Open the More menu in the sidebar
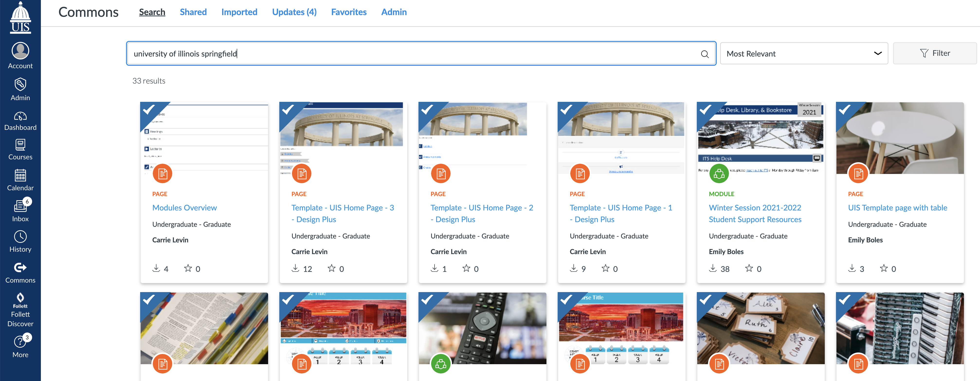 20,347
